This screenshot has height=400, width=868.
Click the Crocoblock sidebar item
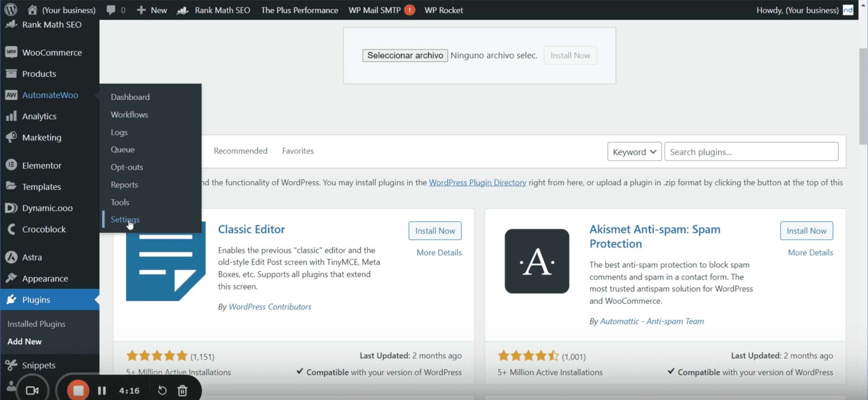pyautogui.click(x=44, y=229)
